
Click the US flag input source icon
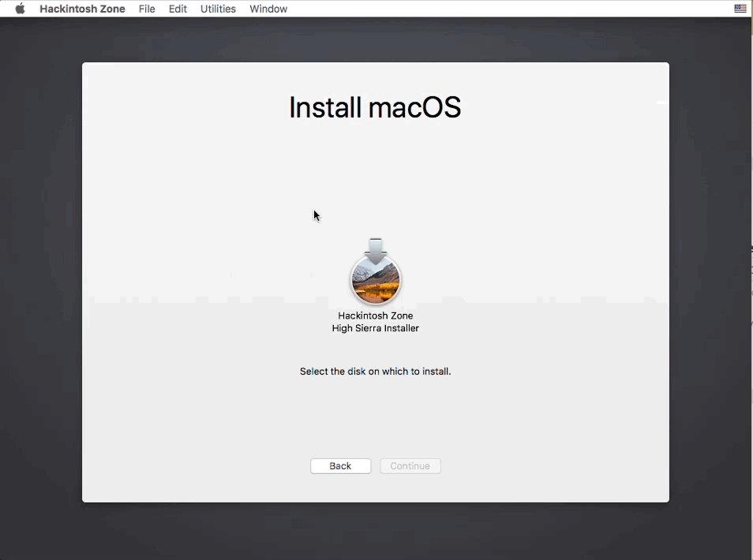pyautogui.click(x=740, y=9)
